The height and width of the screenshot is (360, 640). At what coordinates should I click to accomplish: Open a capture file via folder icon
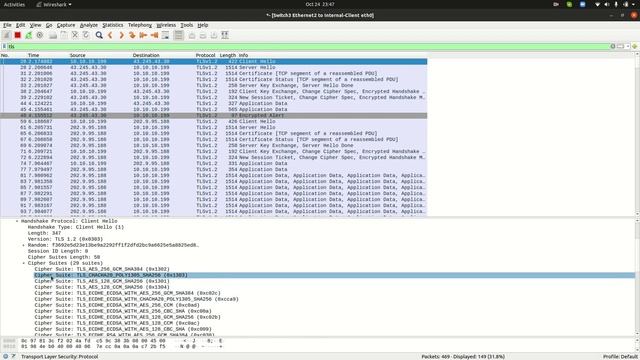53,36
